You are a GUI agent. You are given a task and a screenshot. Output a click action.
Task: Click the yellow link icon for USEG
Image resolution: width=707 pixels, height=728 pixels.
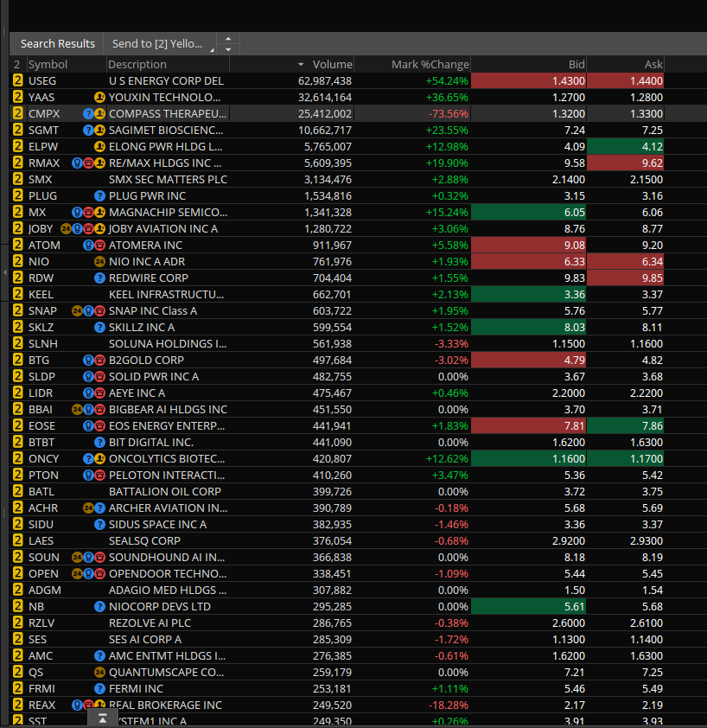(x=17, y=80)
